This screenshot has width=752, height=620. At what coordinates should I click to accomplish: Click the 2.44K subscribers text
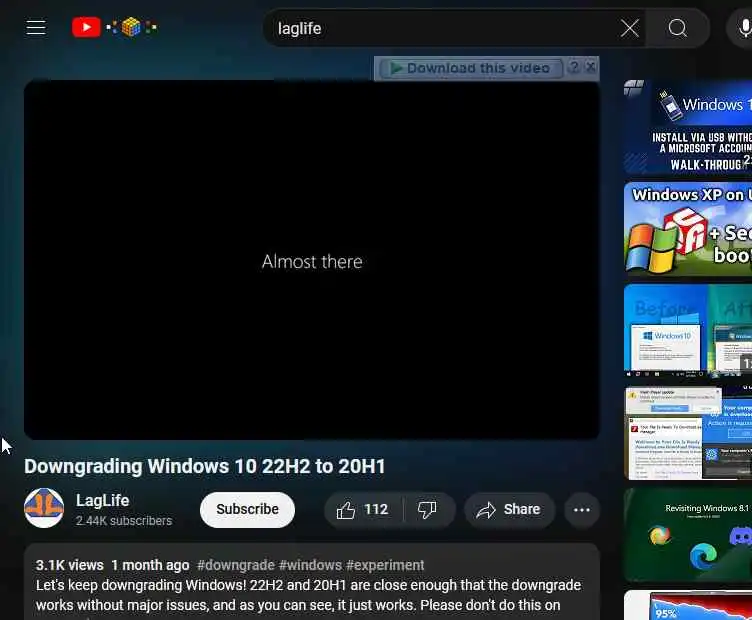click(124, 521)
